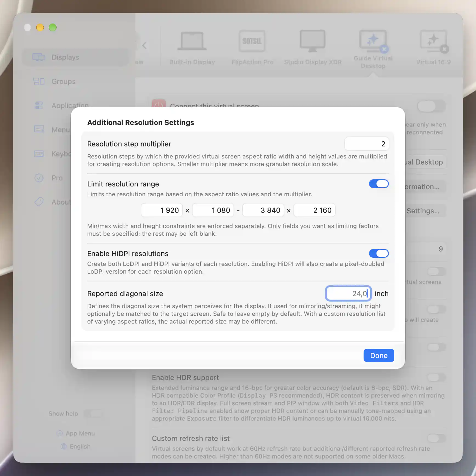476x476 pixels.
Task: Open the Displays sidebar item
Action: (x=75, y=57)
